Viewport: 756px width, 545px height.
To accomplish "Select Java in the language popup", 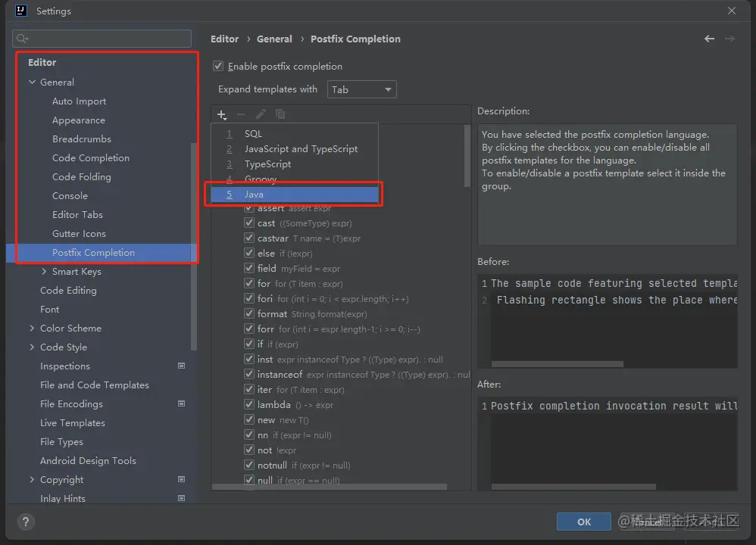I will tap(295, 195).
